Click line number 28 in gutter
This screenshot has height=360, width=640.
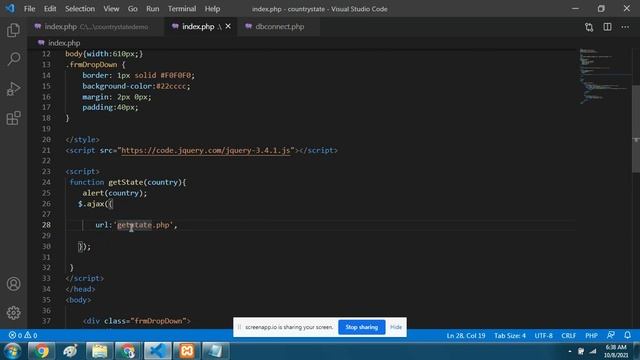(x=46, y=224)
